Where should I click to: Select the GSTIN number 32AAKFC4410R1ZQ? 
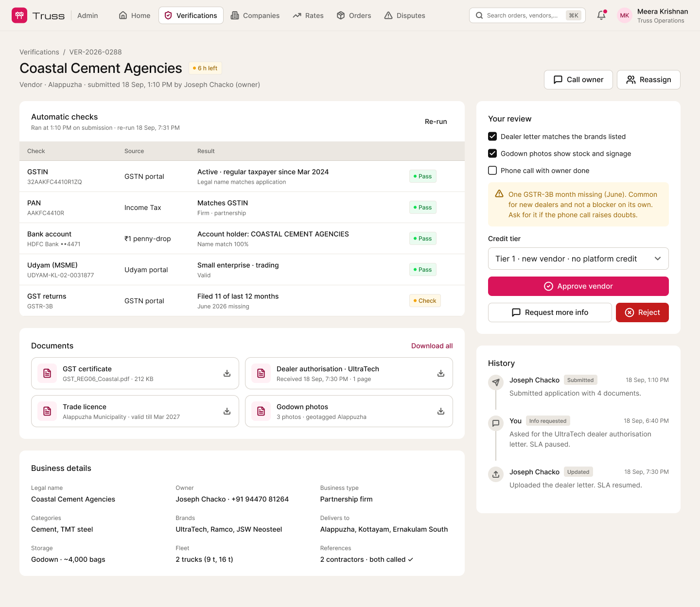pyautogui.click(x=54, y=182)
